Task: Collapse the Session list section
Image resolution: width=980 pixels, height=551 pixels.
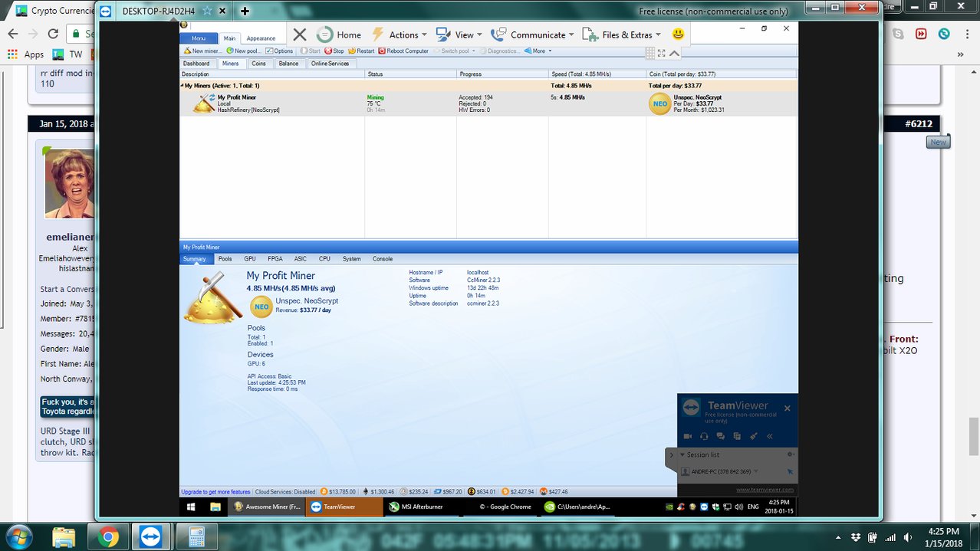Action: (x=682, y=454)
